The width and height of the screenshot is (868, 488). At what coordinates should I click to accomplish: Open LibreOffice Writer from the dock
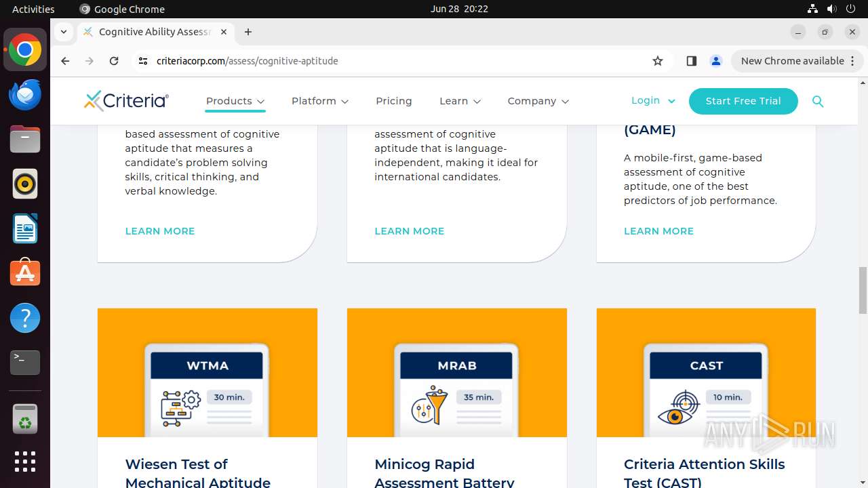coord(25,228)
